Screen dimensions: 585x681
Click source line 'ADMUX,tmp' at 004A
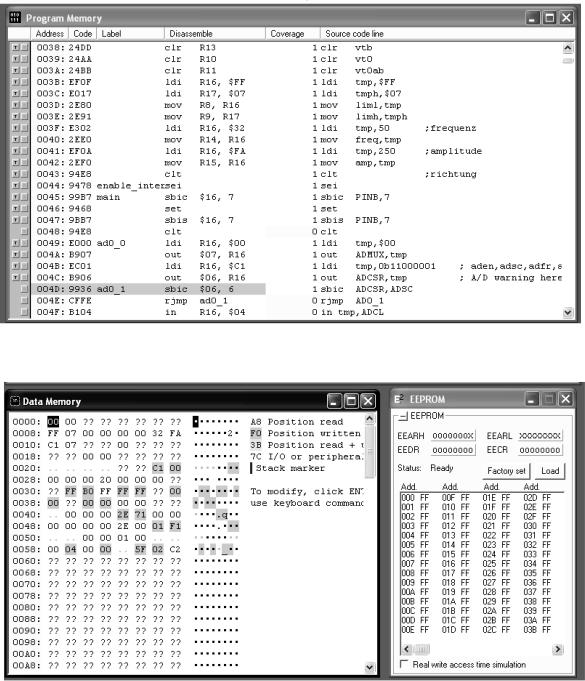(x=381, y=255)
